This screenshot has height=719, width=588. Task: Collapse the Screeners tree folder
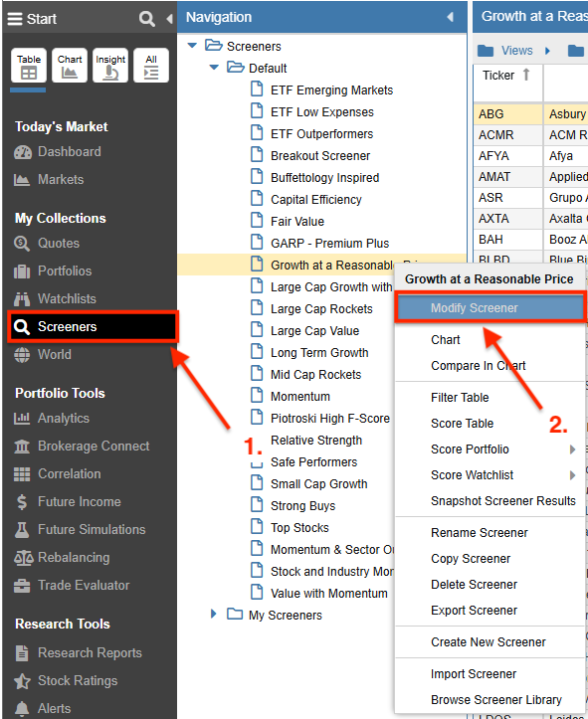tap(192, 46)
